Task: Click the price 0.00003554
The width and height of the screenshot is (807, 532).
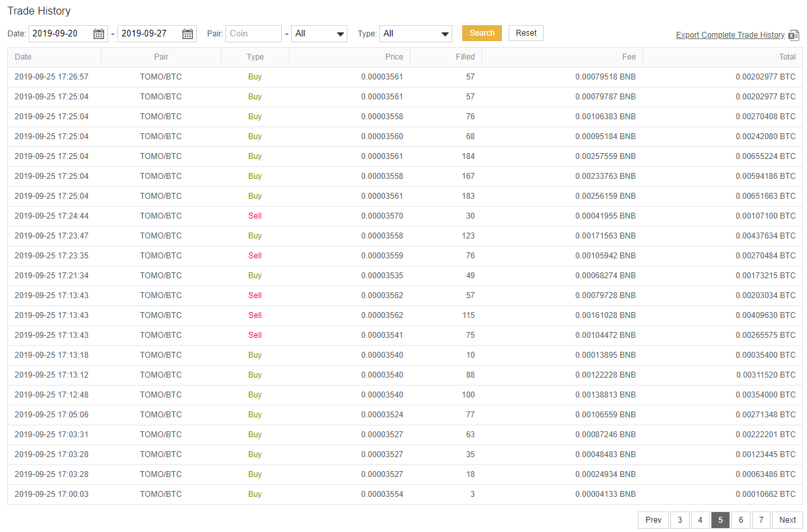Action: [x=382, y=494]
